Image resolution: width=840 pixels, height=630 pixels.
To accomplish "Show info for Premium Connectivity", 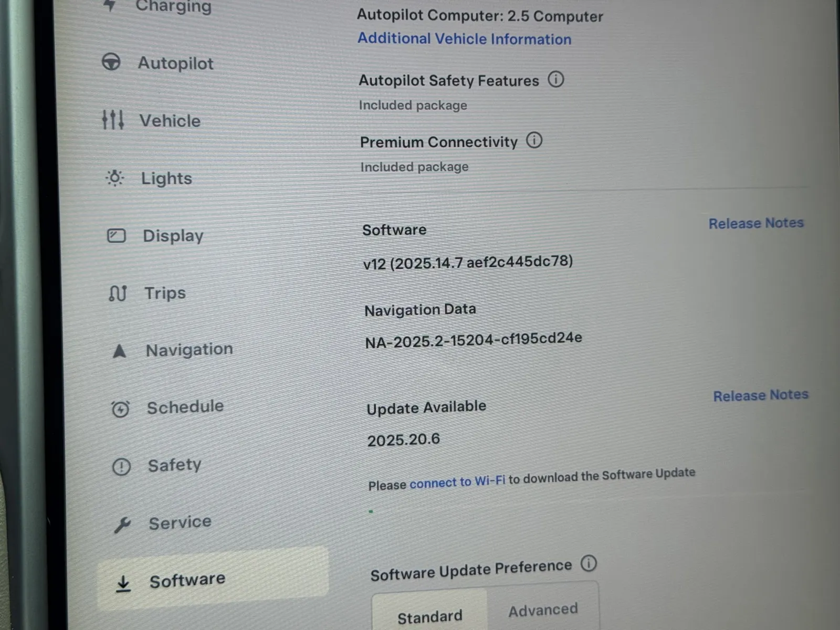I will [534, 140].
